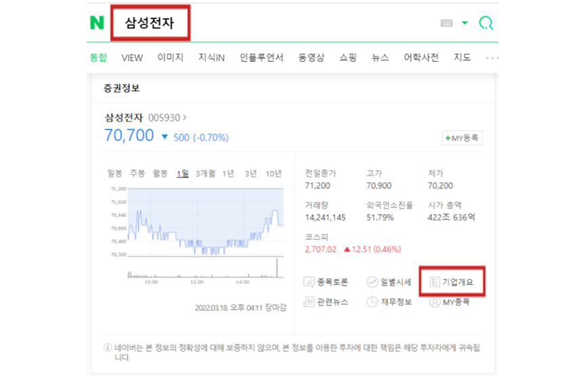This screenshot has height=376, width=588.
Task: Click the 시가총액 value 422조 636억
Action: tap(452, 217)
